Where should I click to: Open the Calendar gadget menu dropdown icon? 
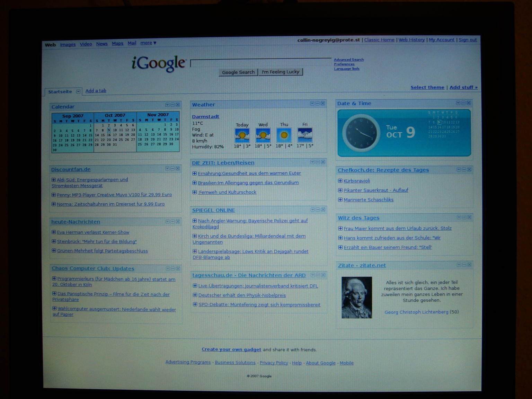pos(167,105)
